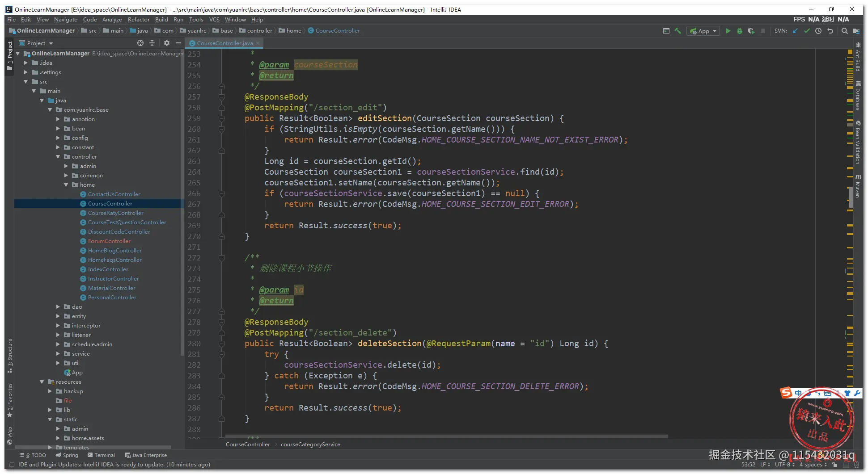Viewport: 868px width, 474px height.
Task: Click the controller breadcrumb in navigation bar
Action: pyautogui.click(x=256, y=31)
